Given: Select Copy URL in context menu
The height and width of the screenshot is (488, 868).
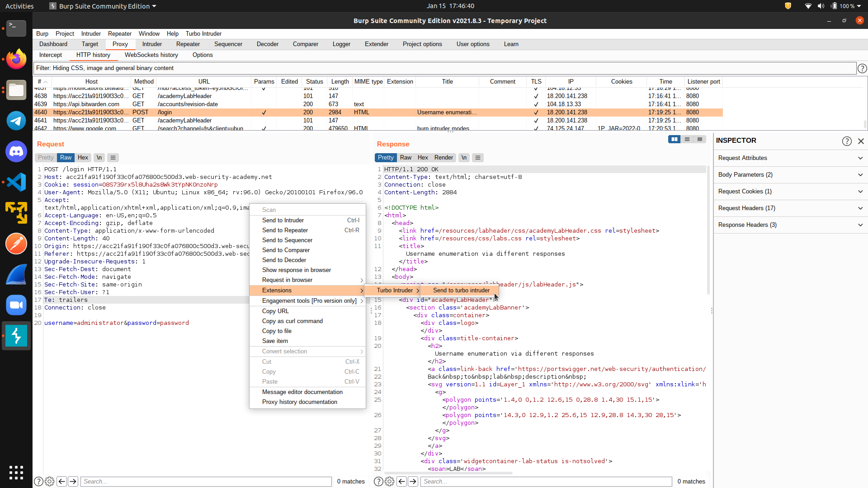Looking at the screenshot, I should tap(307, 311).
